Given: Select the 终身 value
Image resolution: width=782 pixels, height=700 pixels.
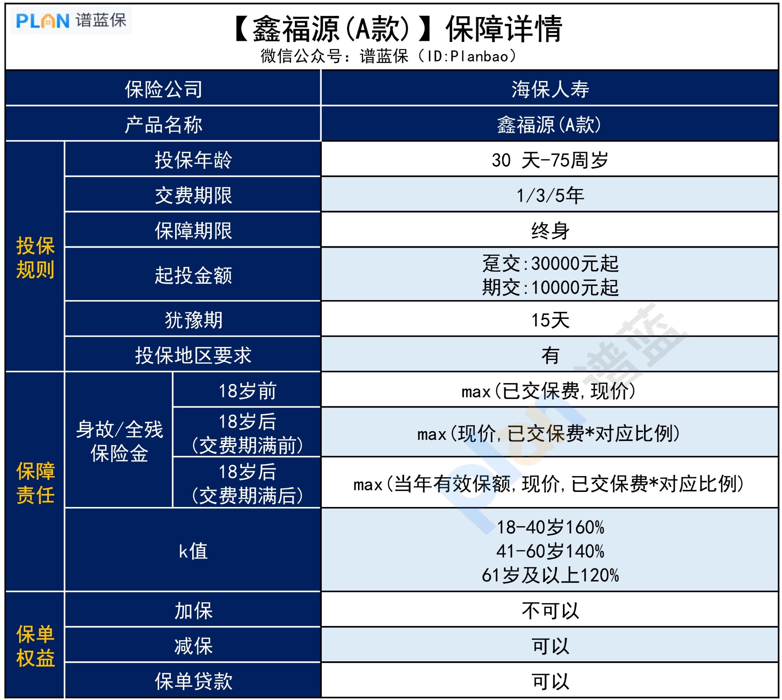Looking at the screenshot, I should tap(550, 230).
